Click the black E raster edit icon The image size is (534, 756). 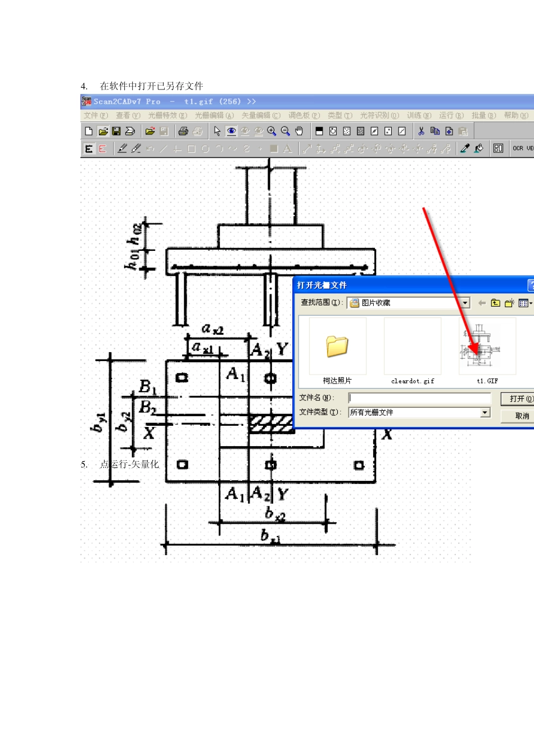tap(89, 148)
